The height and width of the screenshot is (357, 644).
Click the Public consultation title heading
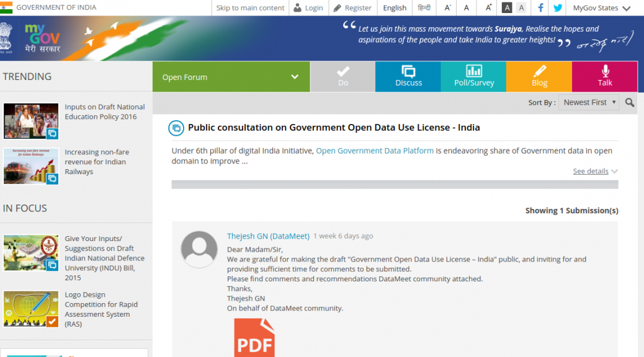pos(334,128)
